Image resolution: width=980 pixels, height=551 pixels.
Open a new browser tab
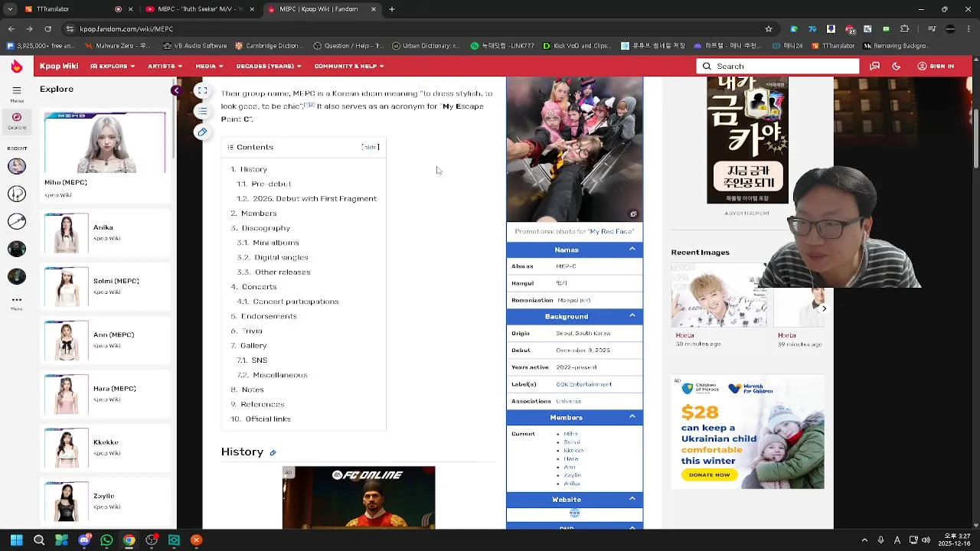[391, 9]
